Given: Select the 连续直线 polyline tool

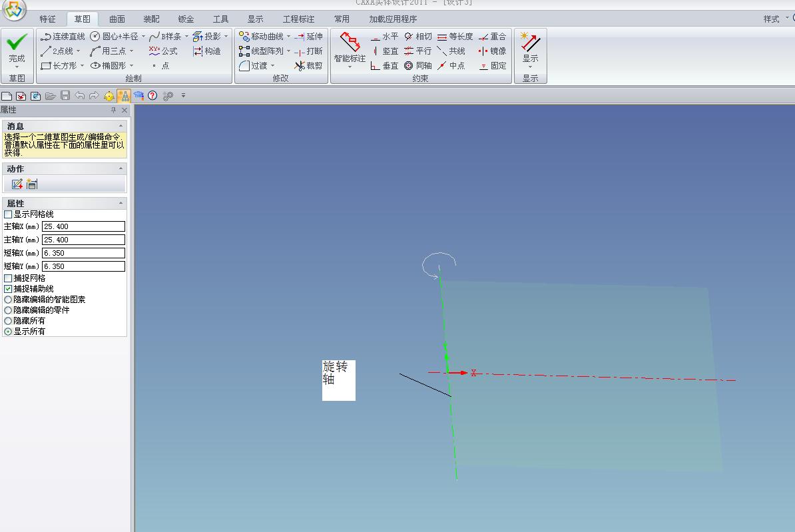Looking at the screenshot, I should (63, 37).
